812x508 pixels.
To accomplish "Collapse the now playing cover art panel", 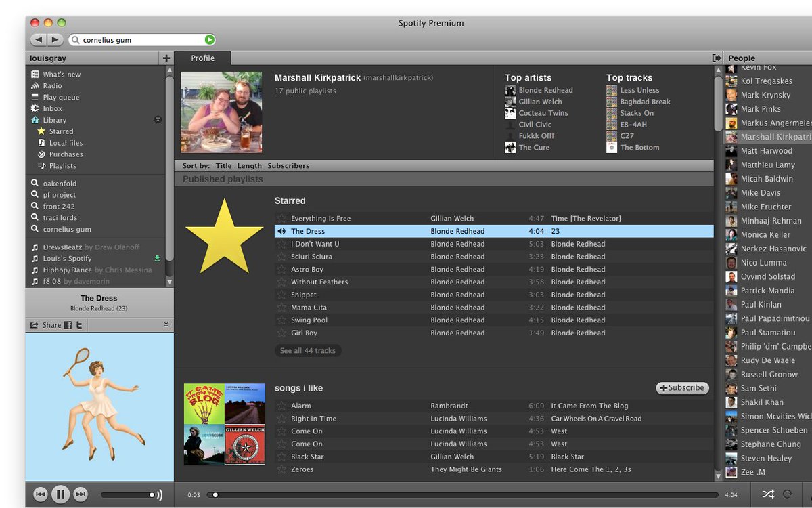I will 166,325.
